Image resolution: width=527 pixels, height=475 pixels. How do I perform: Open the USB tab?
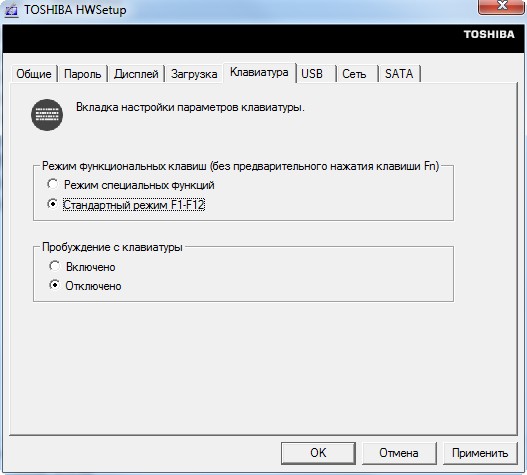point(312,74)
